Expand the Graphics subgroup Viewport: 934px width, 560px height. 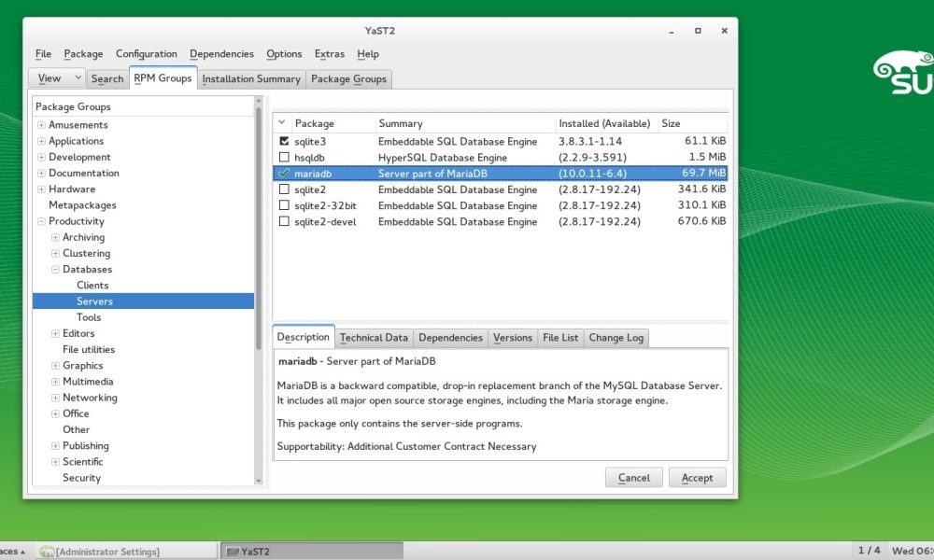[x=55, y=366]
